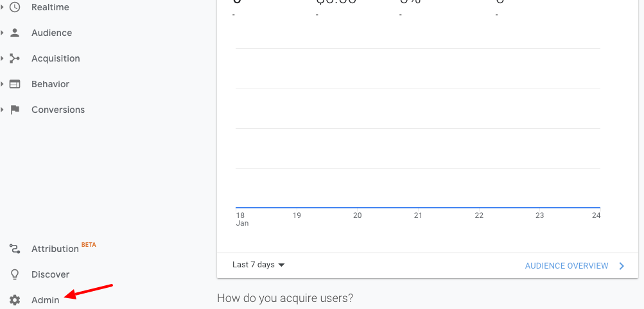Click the Admin gear icon

point(15,300)
